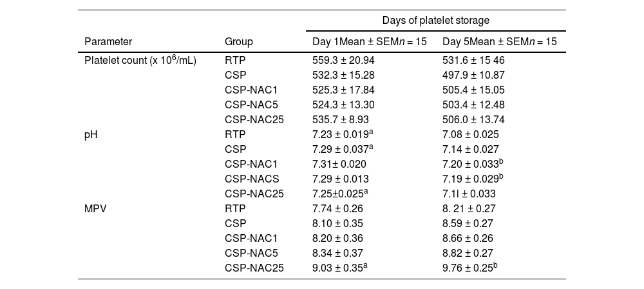The width and height of the screenshot is (644, 289).
Task: Click the 7.08 ± 0.025 value
Action: coord(471,135)
